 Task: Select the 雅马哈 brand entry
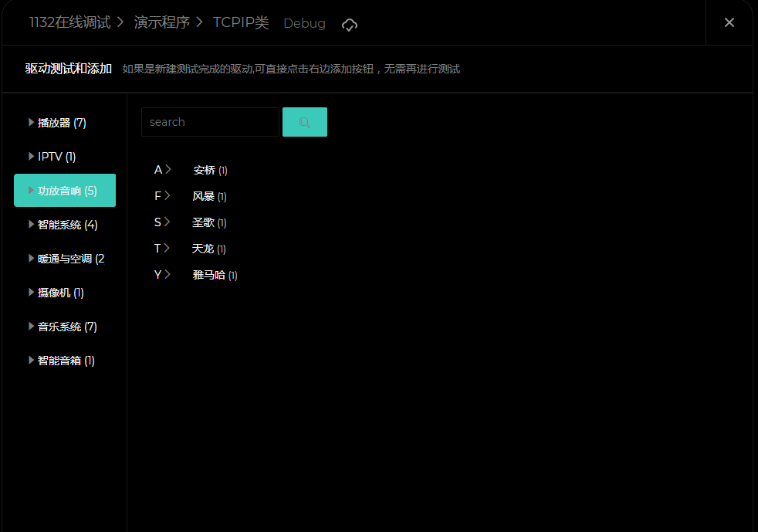(x=209, y=276)
